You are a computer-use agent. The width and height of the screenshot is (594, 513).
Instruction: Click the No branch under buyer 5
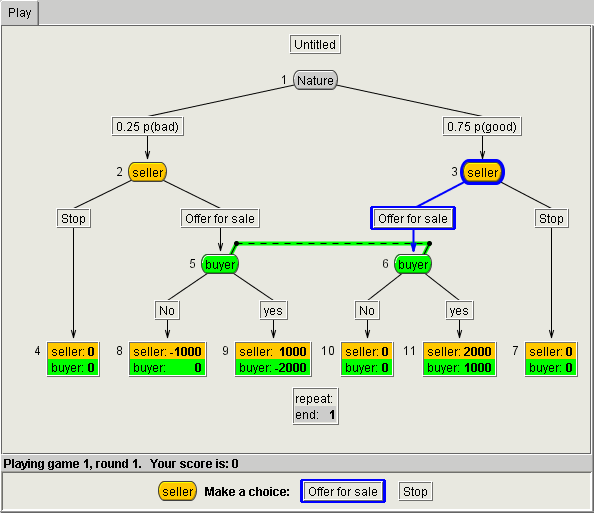pyautogui.click(x=167, y=311)
